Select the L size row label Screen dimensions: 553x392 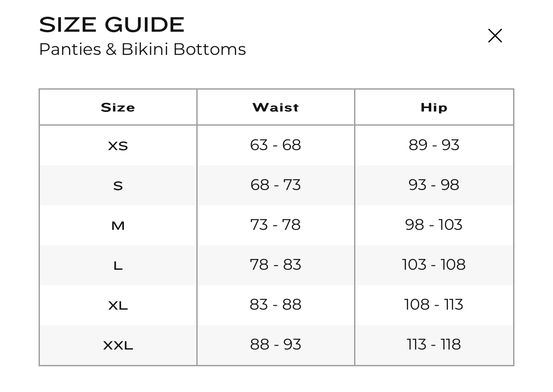point(118,266)
